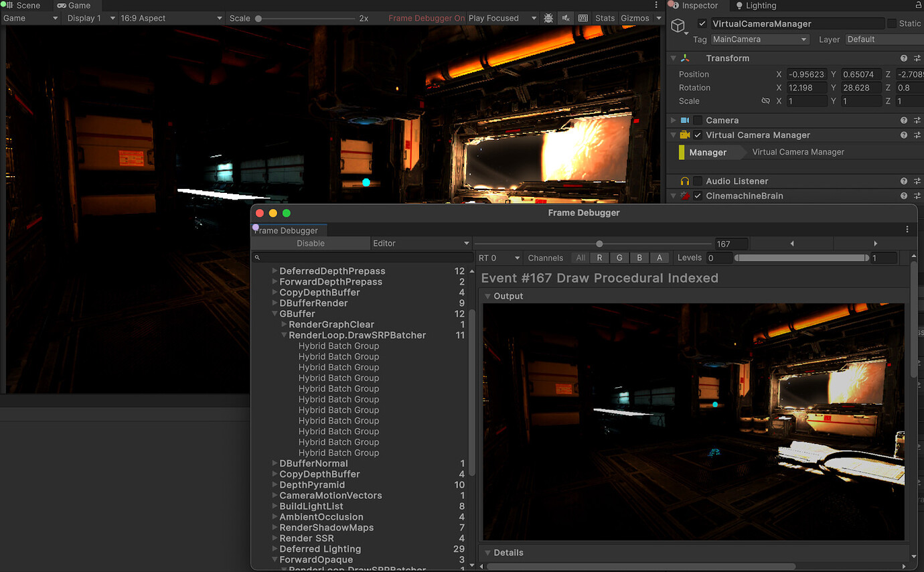Disable the CinemachineBrain component checkbox
The image size is (924, 572).
(698, 196)
